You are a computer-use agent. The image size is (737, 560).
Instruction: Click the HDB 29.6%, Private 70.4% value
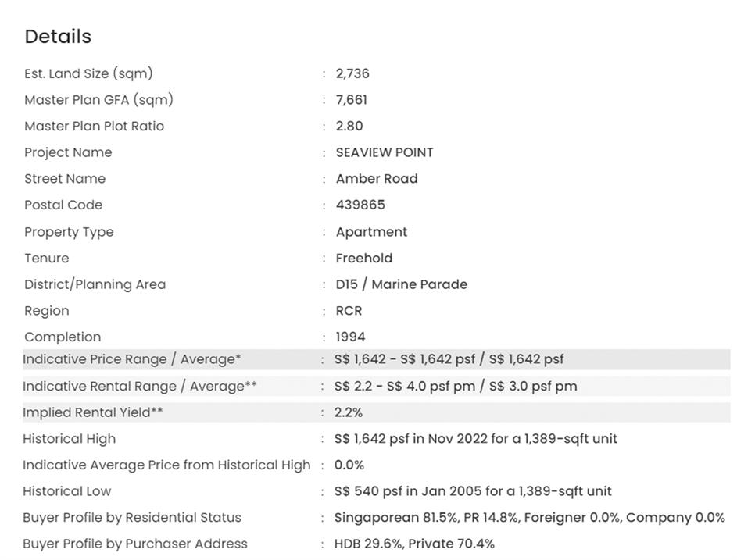(414, 544)
